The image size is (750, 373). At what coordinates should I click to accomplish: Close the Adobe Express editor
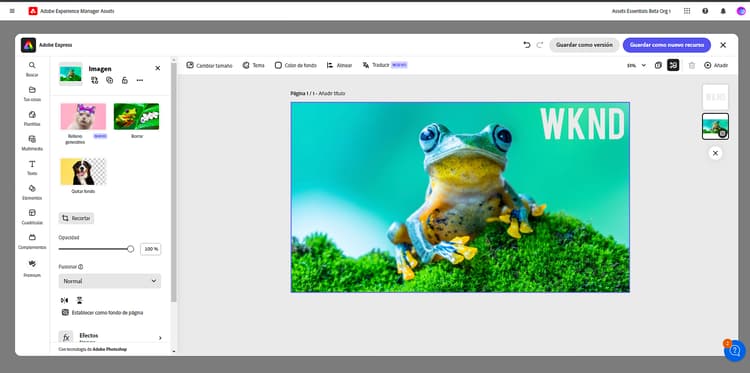723,45
